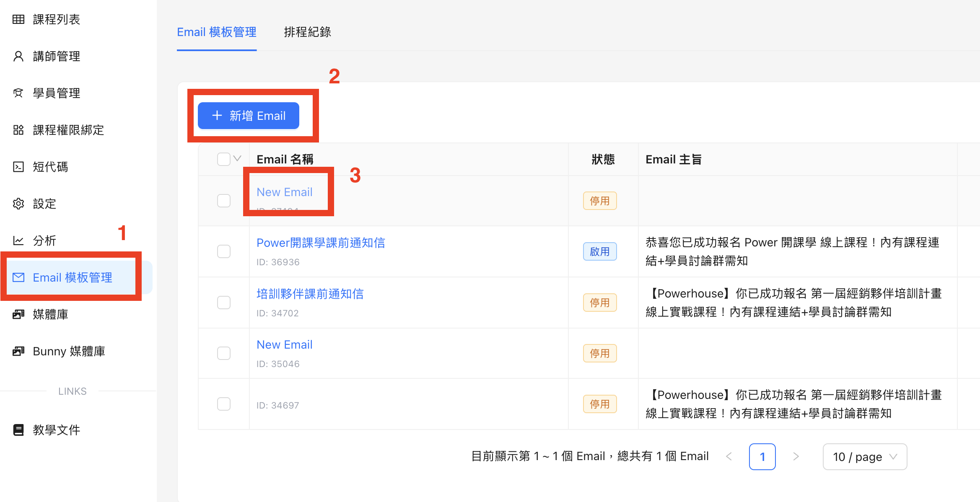980x502 pixels.
Task: Expand the selection dropdown next to header checkbox
Action: point(238,159)
